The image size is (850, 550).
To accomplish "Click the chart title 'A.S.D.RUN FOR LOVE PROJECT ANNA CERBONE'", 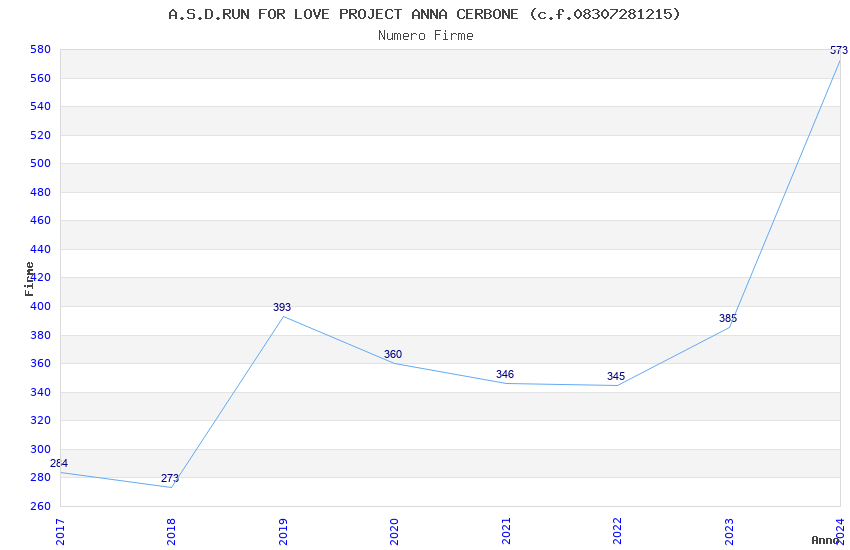I will coord(343,14).
